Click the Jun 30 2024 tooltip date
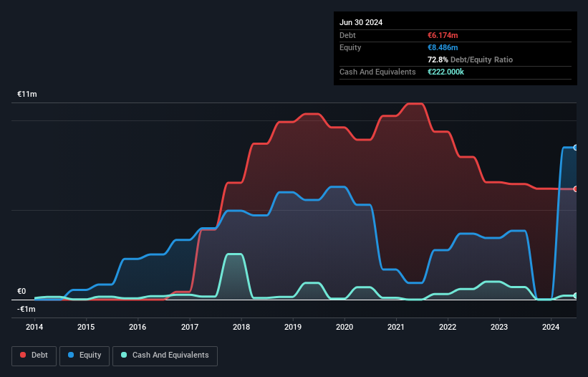 point(361,22)
